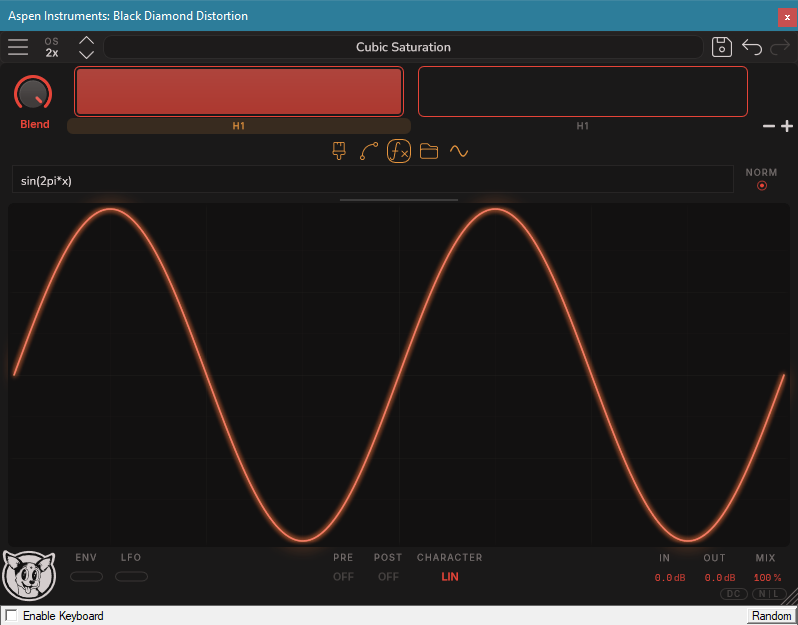Select the paint brush draw tool
Viewport: 798px width, 625px height.
pyautogui.click(x=339, y=151)
